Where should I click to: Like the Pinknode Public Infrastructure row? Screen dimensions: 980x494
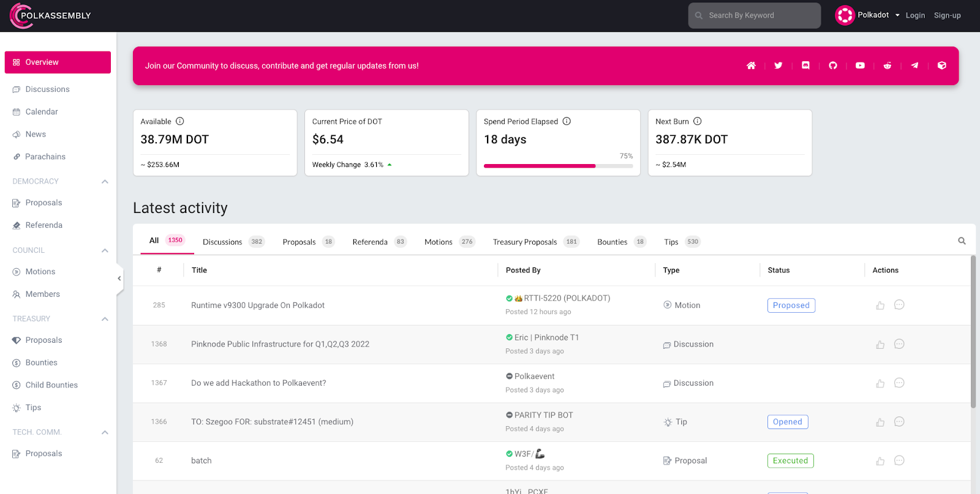[x=880, y=345]
